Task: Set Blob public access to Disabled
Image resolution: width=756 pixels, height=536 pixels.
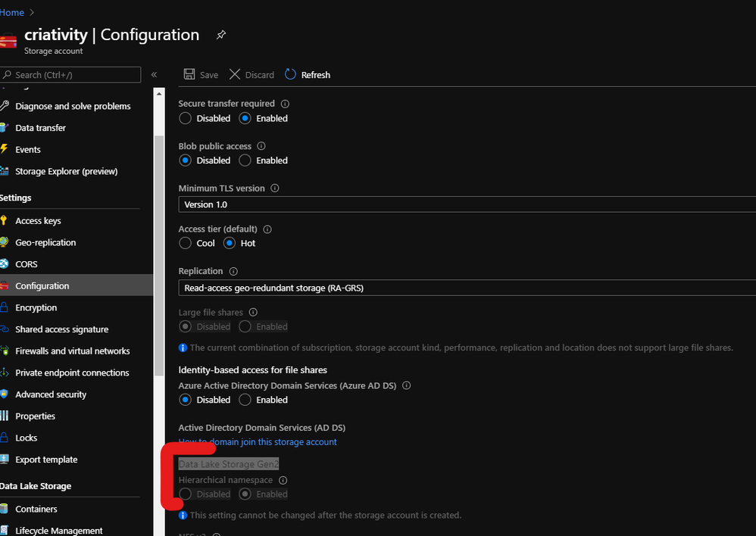Action: click(185, 160)
